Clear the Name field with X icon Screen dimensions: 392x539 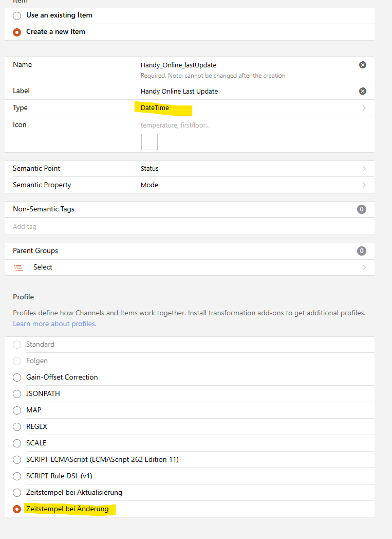(x=362, y=65)
